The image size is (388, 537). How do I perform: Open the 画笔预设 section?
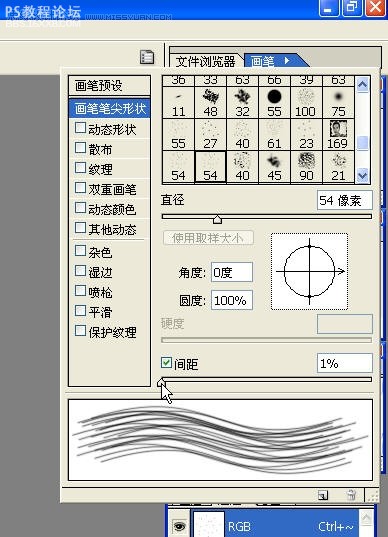[109, 85]
